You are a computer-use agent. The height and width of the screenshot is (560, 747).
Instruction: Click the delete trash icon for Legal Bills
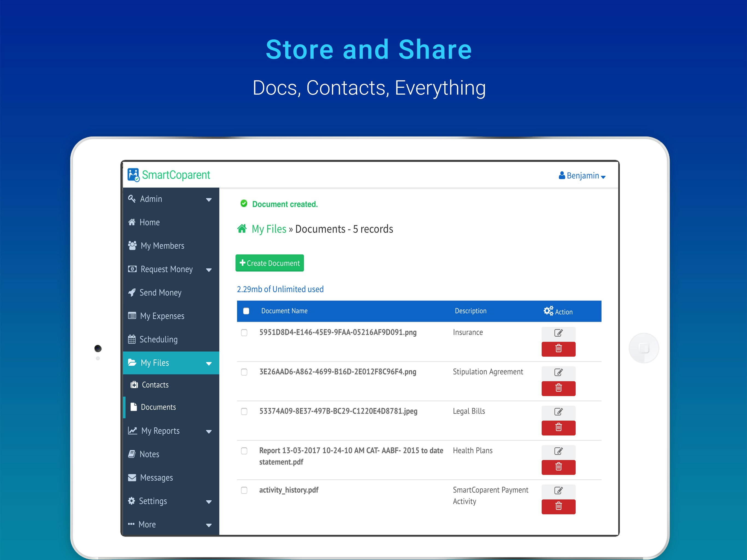tap(559, 428)
